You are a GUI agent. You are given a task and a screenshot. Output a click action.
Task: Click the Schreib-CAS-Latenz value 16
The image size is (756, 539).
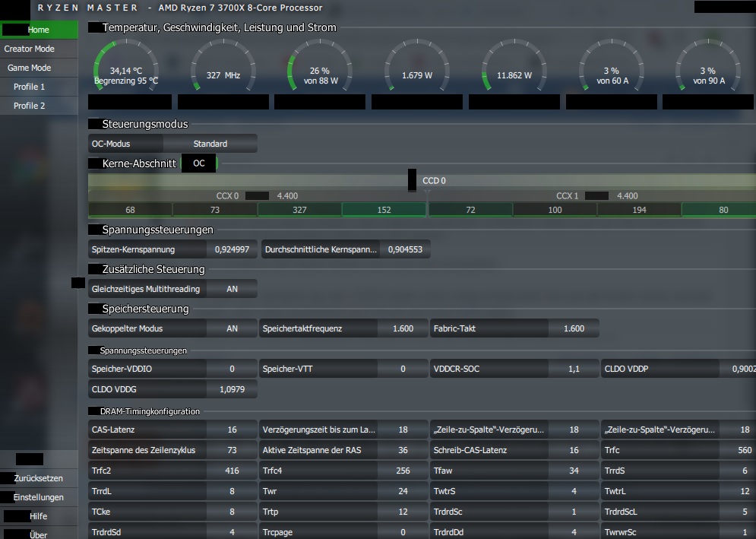pyautogui.click(x=574, y=450)
